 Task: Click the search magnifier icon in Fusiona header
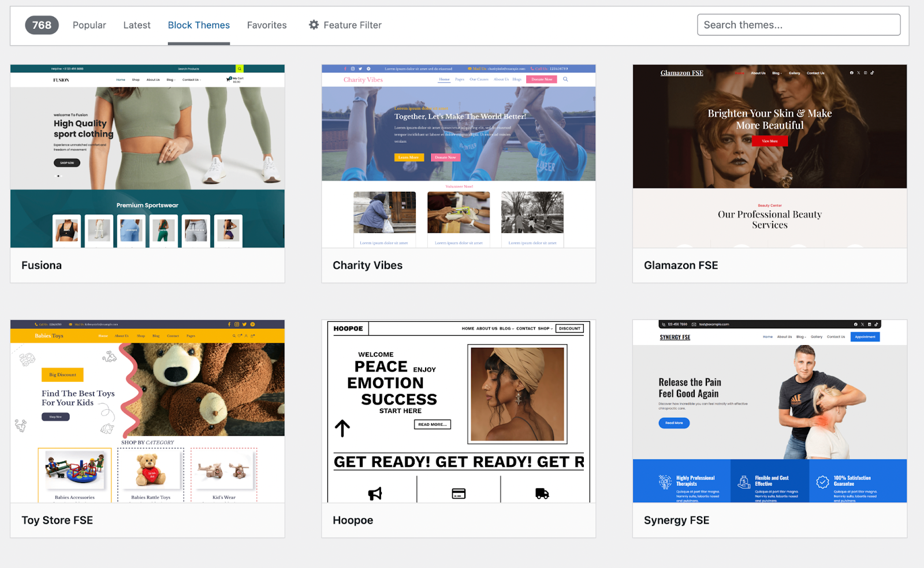click(240, 68)
